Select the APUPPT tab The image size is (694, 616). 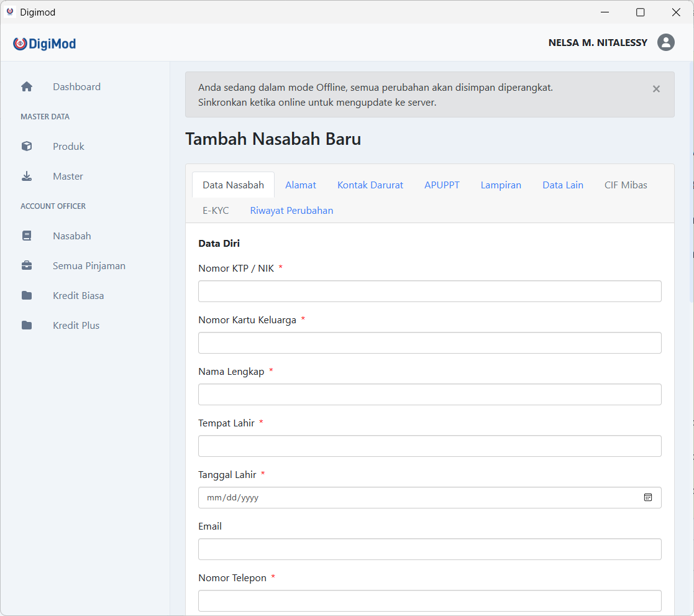tap(442, 185)
